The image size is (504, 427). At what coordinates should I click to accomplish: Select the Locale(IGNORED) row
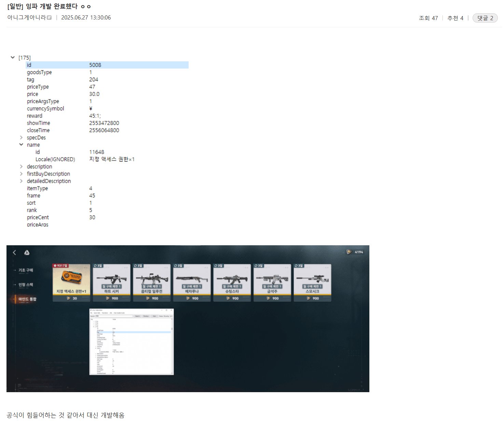point(107,160)
